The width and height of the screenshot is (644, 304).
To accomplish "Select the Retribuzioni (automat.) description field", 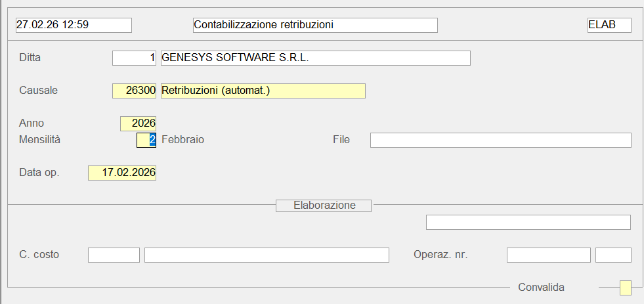I will click(x=263, y=91).
